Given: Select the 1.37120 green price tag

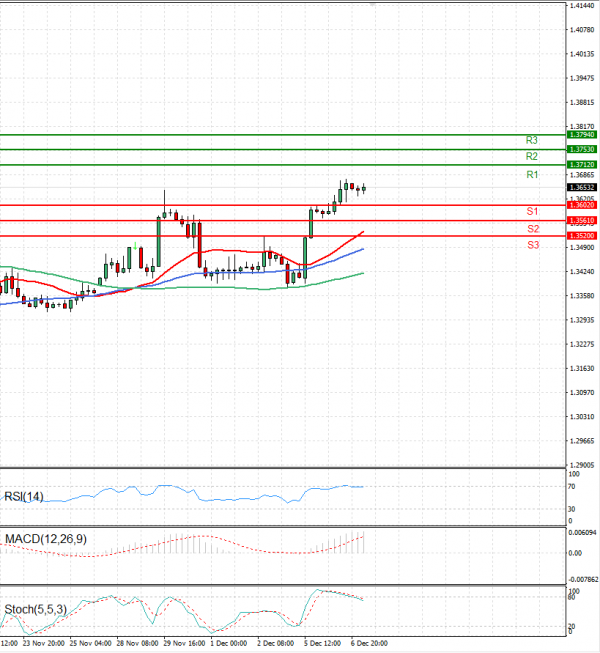Looking at the screenshot, I should [582, 164].
